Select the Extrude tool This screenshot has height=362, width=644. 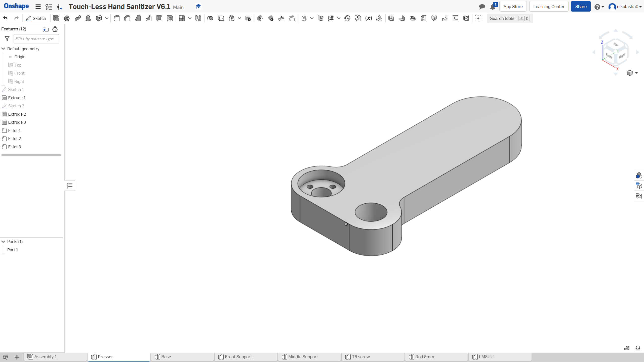pyautogui.click(x=56, y=18)
